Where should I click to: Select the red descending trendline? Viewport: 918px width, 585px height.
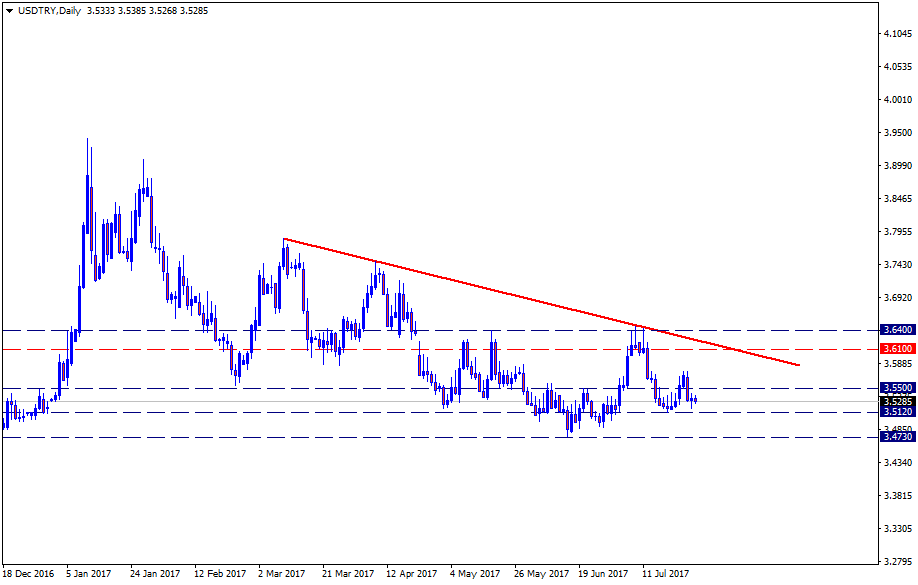click(540, 302)
